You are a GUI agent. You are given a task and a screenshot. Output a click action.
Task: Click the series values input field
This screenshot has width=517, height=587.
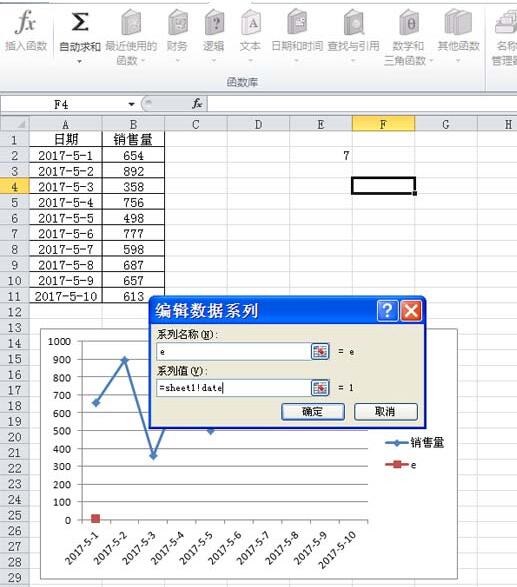click(234, 388)
